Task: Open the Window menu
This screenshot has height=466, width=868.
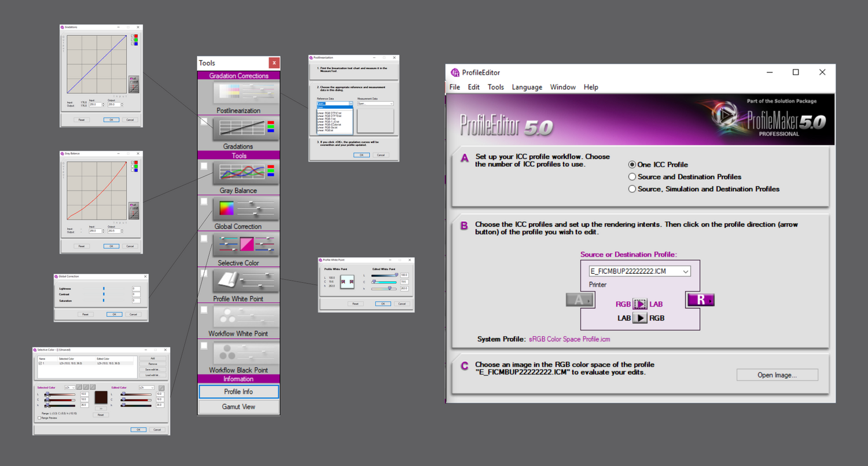Action: tap(563, 87)
